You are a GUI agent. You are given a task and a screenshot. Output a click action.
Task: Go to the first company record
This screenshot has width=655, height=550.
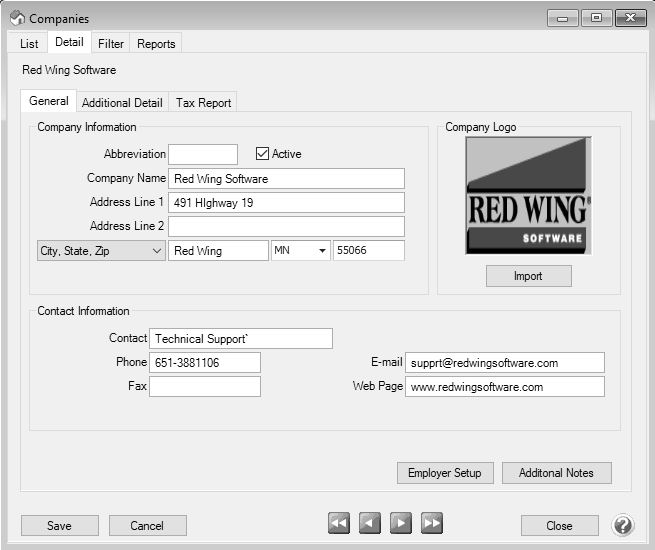click(x=339, y=523)
